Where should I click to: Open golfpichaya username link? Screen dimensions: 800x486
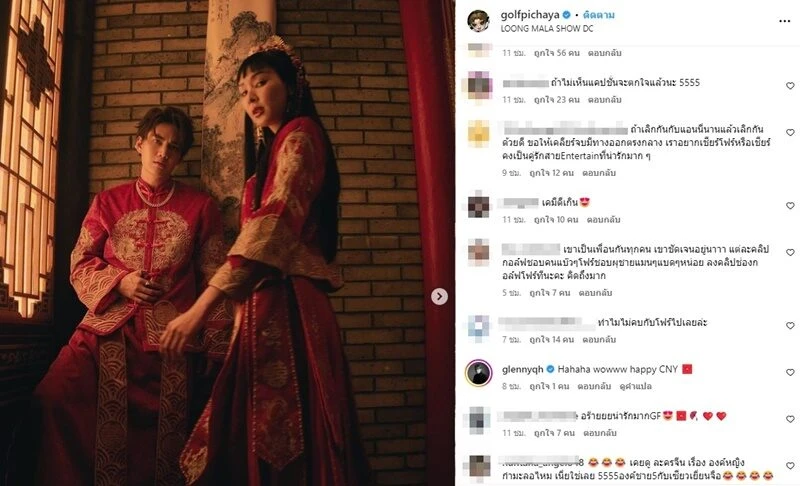pos(530,15)
